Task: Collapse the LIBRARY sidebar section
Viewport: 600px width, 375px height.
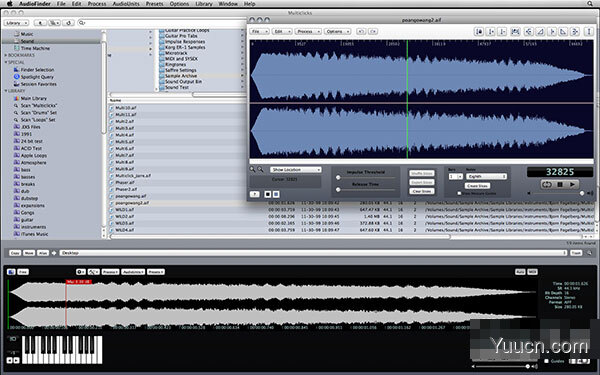Action: coord(6,91)
